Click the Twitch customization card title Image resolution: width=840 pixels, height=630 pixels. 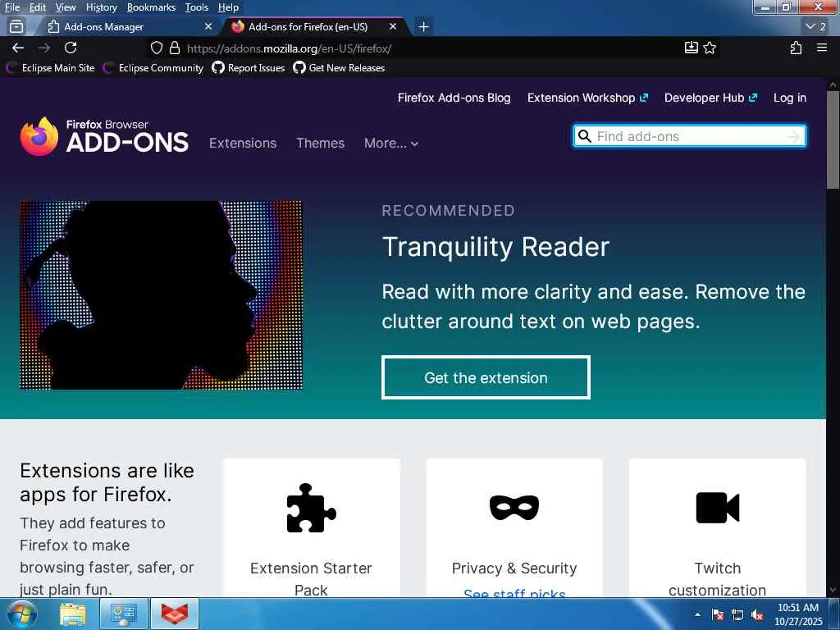point(717,579)
